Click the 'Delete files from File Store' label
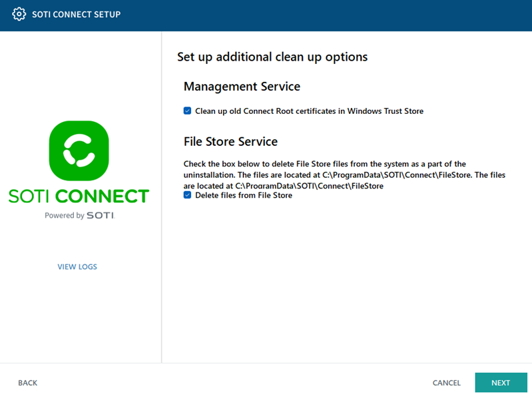532x397 pixels. 244,195
